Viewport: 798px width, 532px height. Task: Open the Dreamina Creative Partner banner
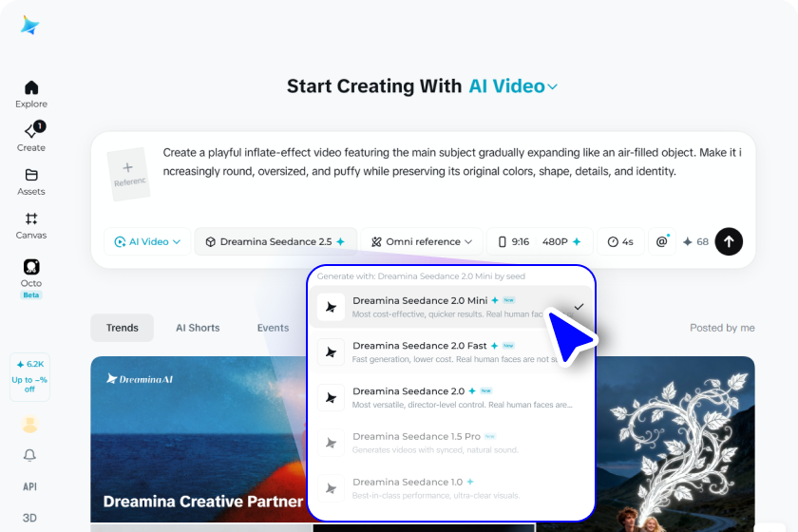click(x=199, y=439)
